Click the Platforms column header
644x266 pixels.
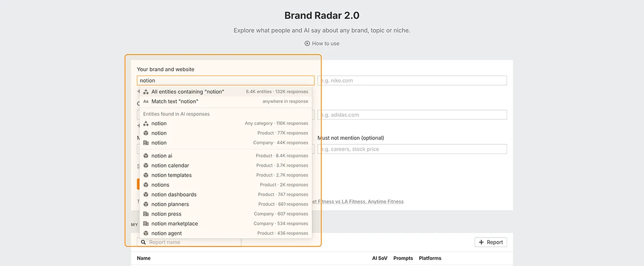click(430, 258)
